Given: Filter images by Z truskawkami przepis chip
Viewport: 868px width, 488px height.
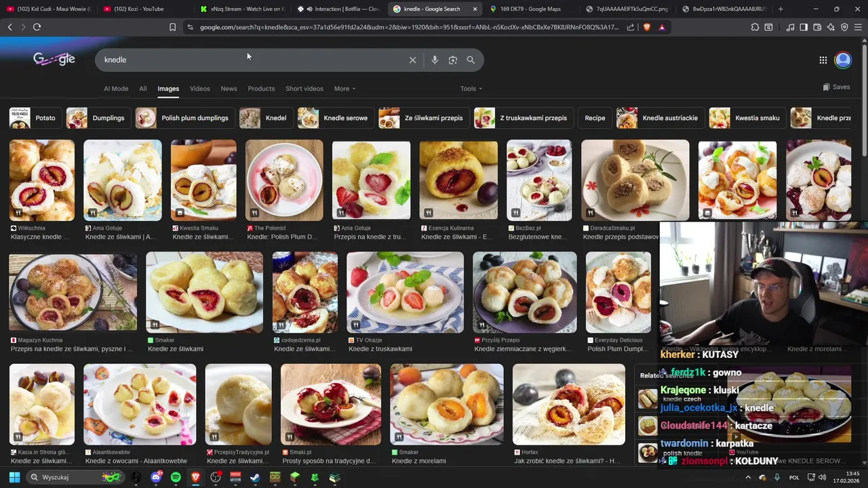Looking at the screenshot, I should 524,118.
